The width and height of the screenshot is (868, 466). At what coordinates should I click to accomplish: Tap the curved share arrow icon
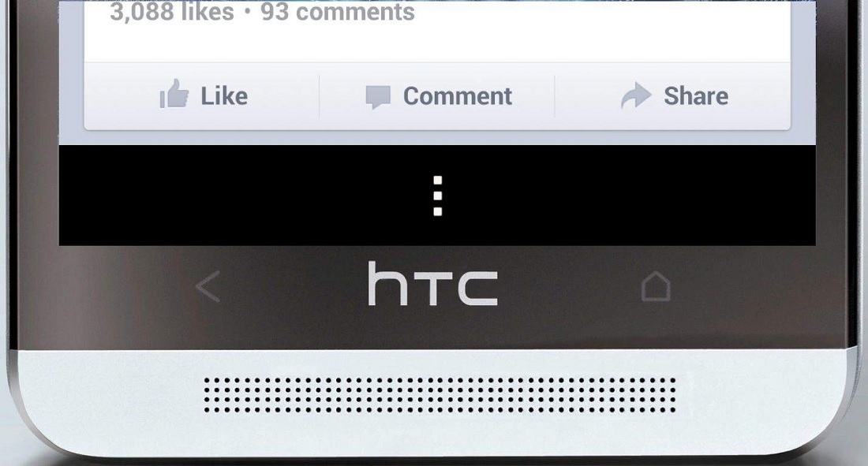point(636,95)
